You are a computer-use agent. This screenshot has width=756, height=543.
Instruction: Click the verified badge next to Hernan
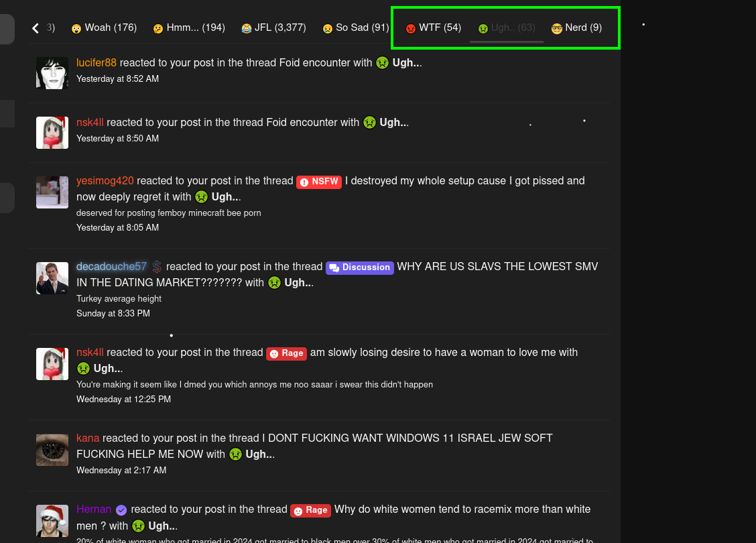click(x=121, y=510)
